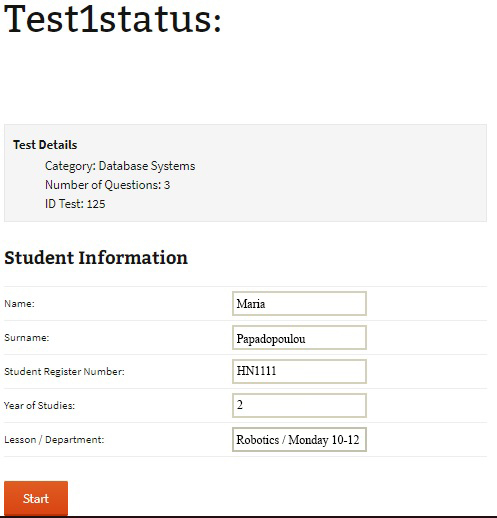
Task: Click the 'Name:' label
Action: coord(19,304)
